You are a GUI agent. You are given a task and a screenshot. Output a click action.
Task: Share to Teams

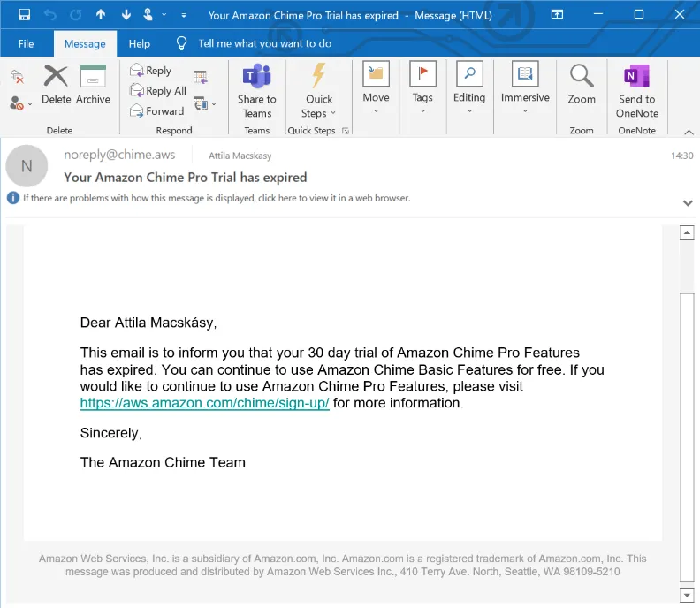click(x=256, y=92)
